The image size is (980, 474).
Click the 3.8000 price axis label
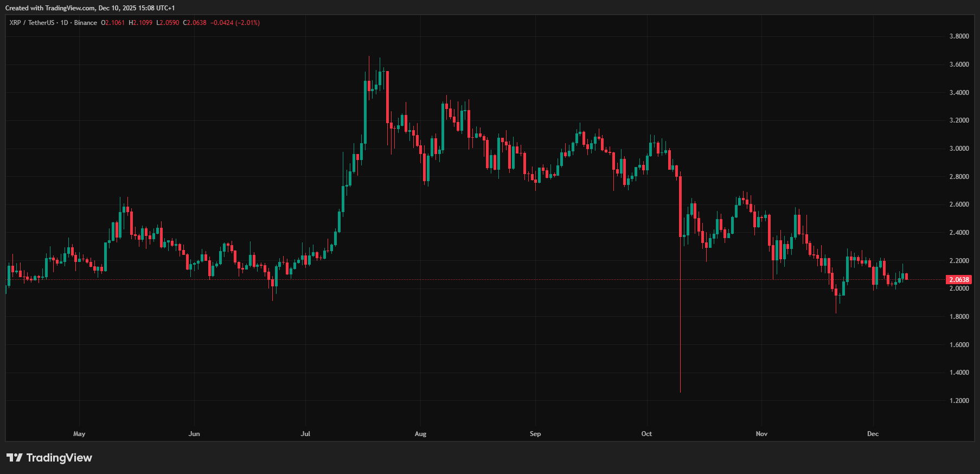pyautogui.click(x=959, y=36)
